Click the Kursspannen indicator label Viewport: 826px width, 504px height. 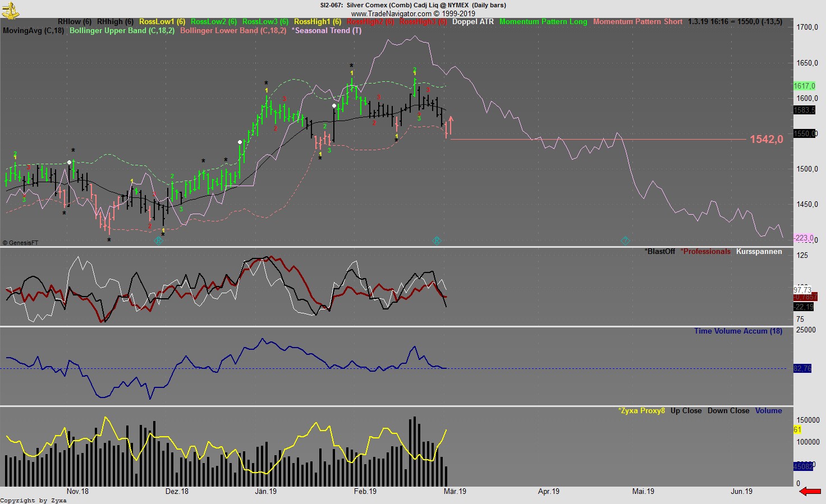coord(759,252)
